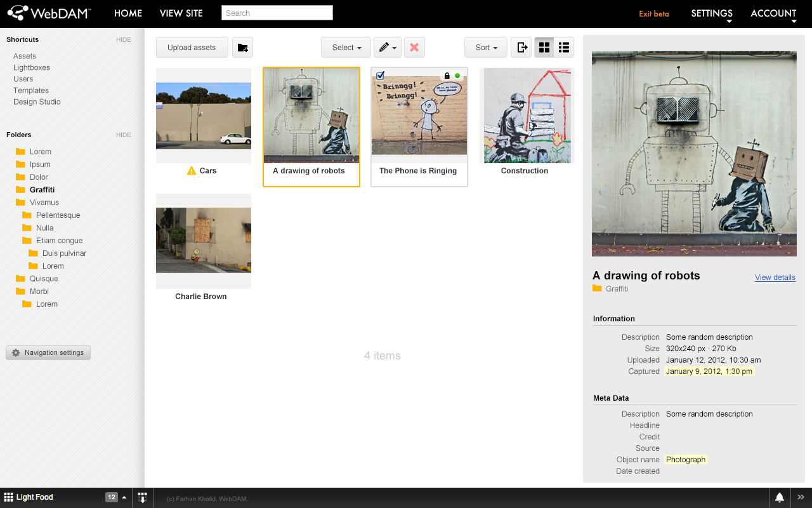This screenshot has height=508, width=812.
Task: Switch to list view
Action: click(563, 48)
